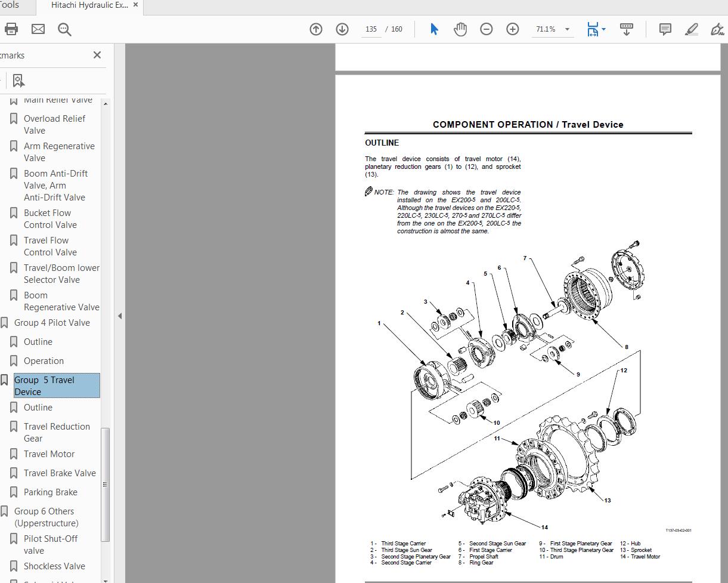Click the print icon in toolbar

[x=11, y=29]
